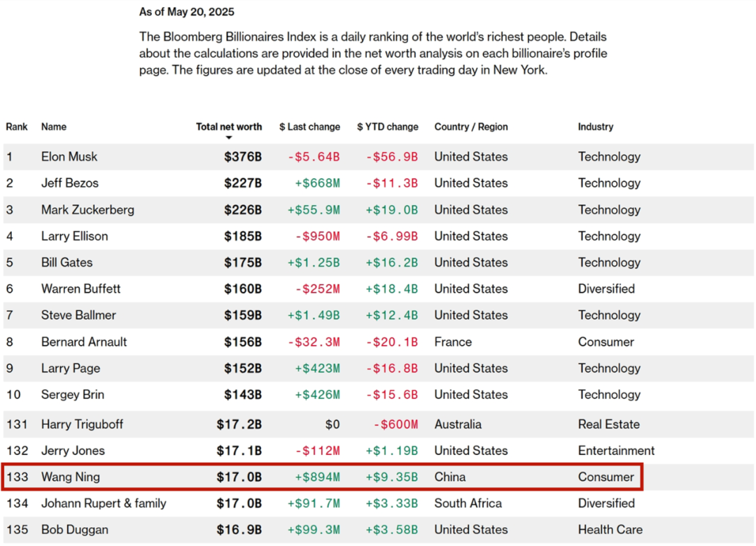Select Larry Ellison's $185B net worth

[x=243, y=237]
